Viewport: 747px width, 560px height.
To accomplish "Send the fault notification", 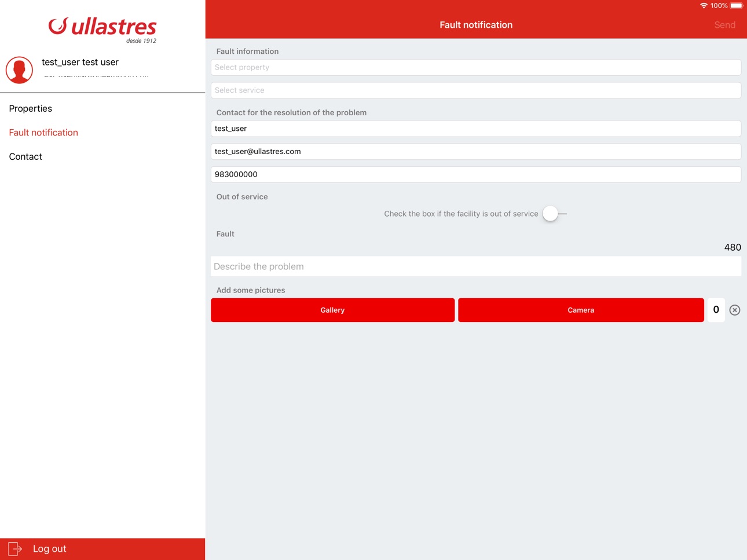I will point(724,25).
